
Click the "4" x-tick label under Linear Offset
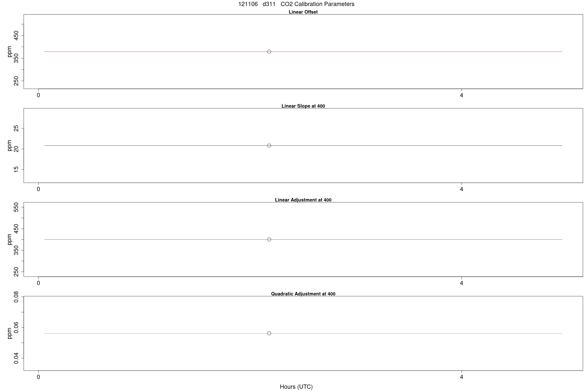coord(462,95)
